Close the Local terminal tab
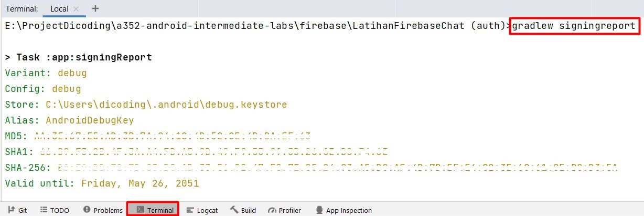This screenshot has height=216, width=644. (76, 9)
